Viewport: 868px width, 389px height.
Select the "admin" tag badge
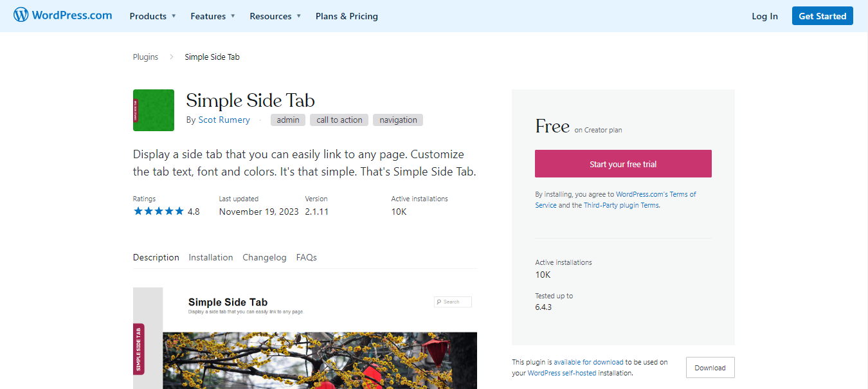coord(287,120)
